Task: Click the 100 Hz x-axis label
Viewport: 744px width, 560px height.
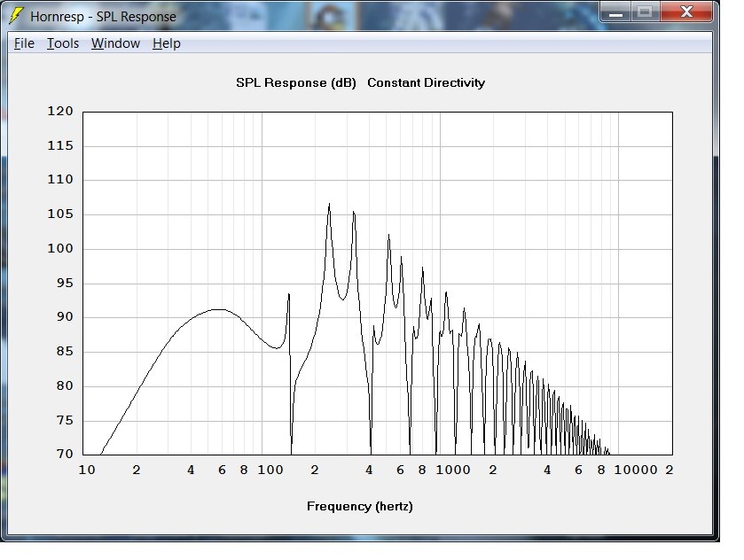Action: [270, 471]
